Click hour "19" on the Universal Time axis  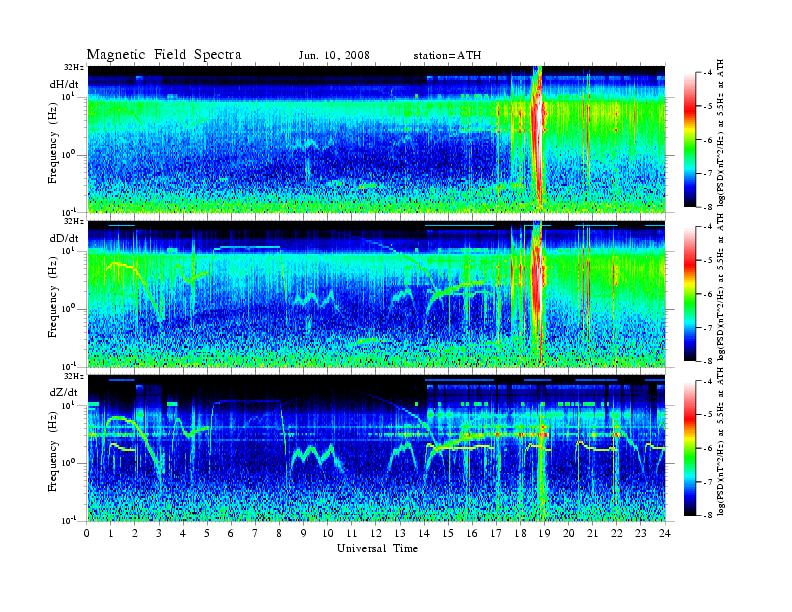coord(544,533)
